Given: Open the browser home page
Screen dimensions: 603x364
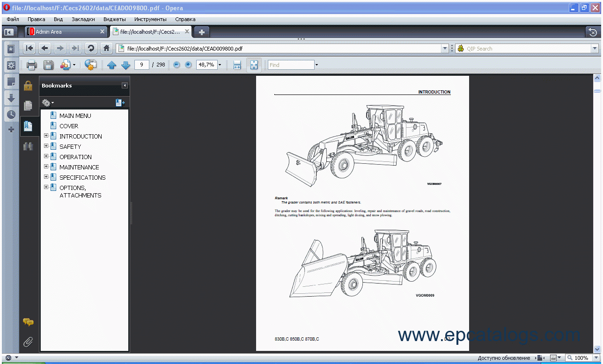Looking at the screenshot, I should point(107,48).
